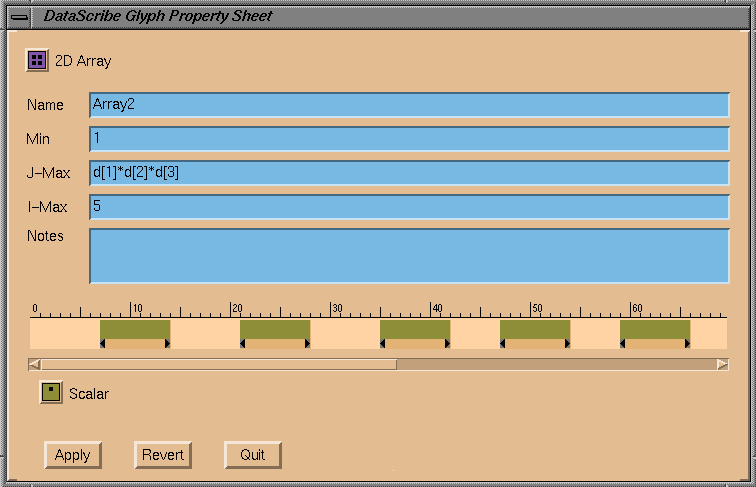
Task: Focus the Name field containing Array2
Action: (409, 105)
